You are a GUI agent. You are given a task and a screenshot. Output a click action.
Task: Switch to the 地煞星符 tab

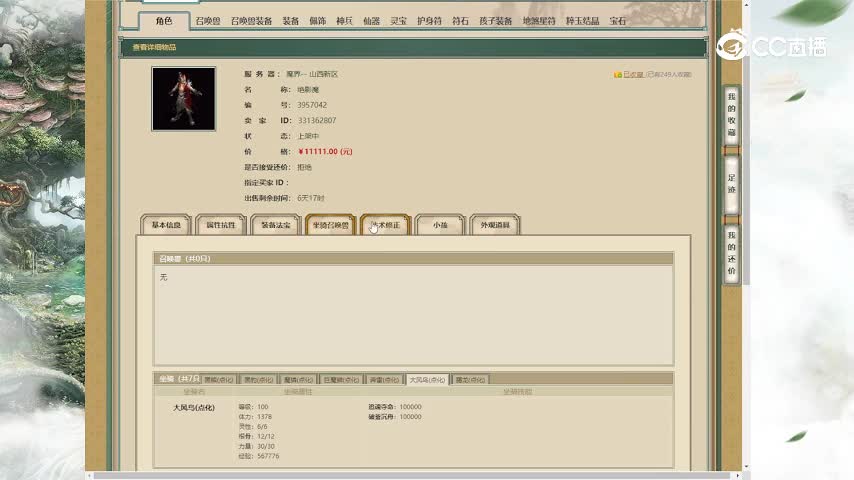[539, 21]
